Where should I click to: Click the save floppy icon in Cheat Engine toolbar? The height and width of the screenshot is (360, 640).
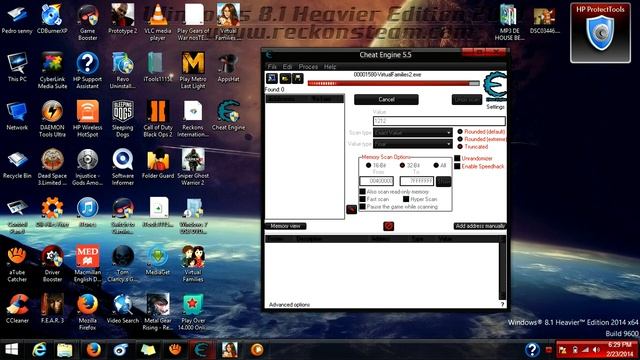(298, 78)
